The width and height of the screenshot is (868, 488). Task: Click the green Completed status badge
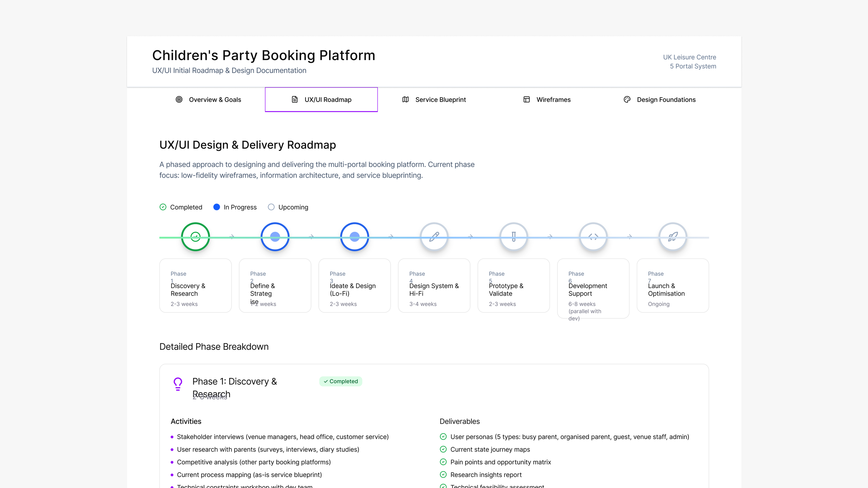click(x=341, y=381)
